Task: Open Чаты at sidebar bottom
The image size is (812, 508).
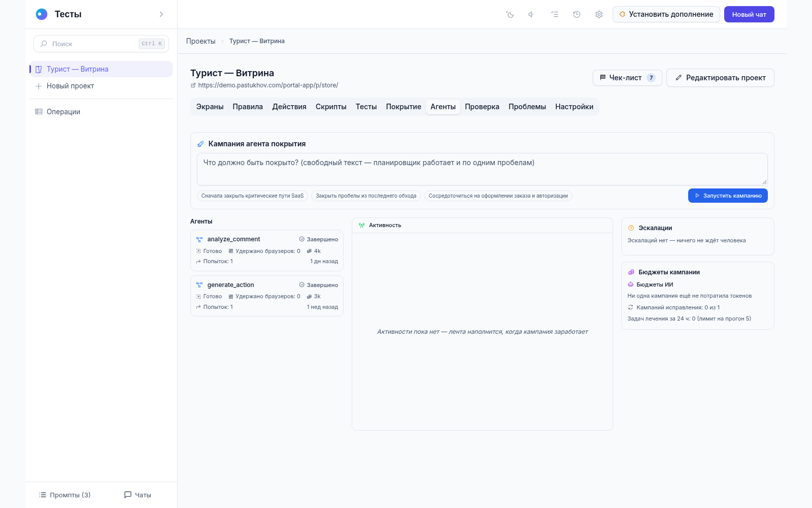Action: [138, 495]
